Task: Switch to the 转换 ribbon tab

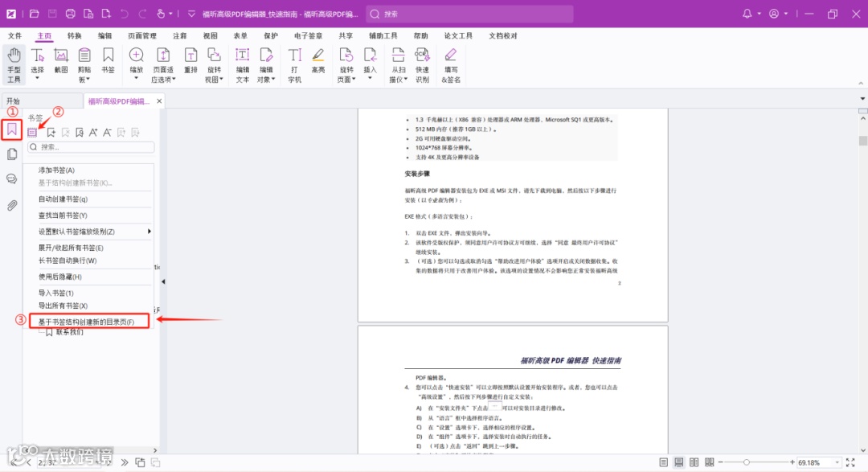Action: (x=74, y=35)
